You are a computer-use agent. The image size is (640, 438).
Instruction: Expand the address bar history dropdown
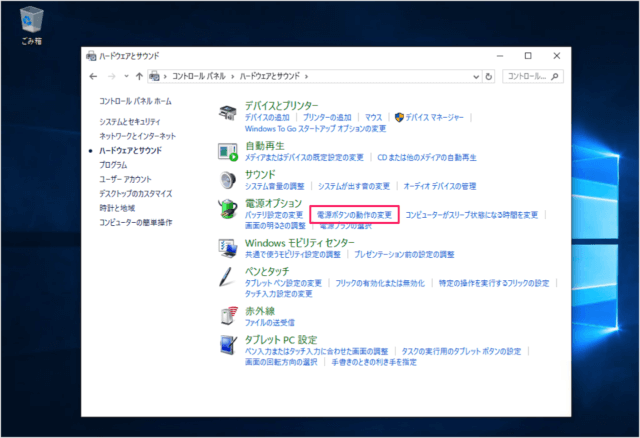click(x=476, y=76)
